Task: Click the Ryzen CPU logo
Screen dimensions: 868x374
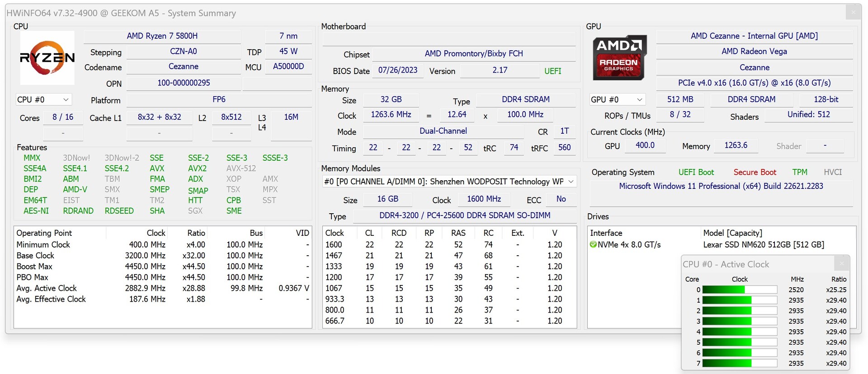Action: (x=47, y=58)
